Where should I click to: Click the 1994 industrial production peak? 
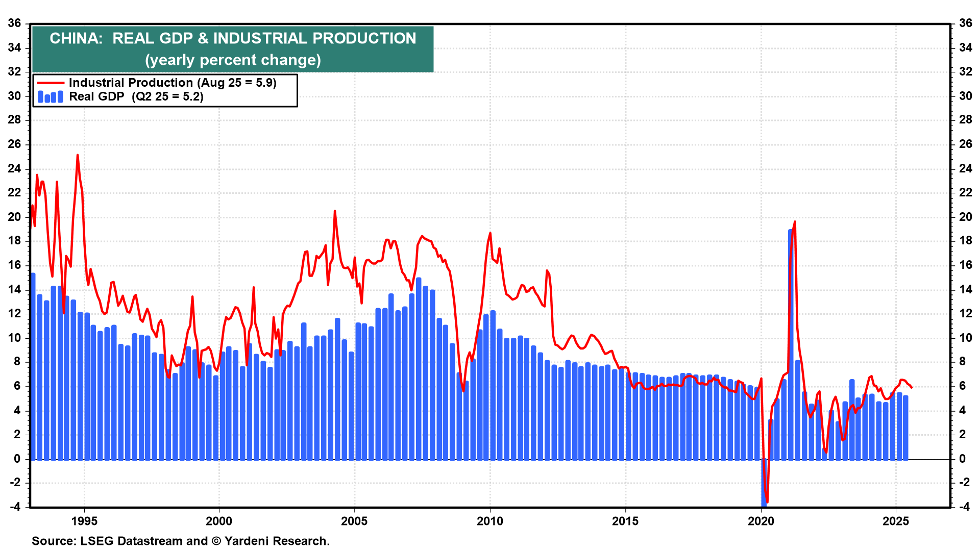(x=78, y=155)
